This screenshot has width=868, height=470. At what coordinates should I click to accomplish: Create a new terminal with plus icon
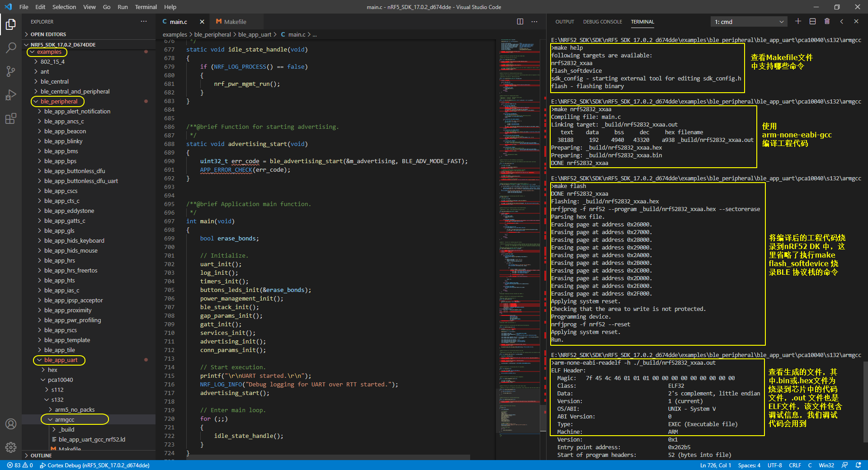(x=798, y=21)
